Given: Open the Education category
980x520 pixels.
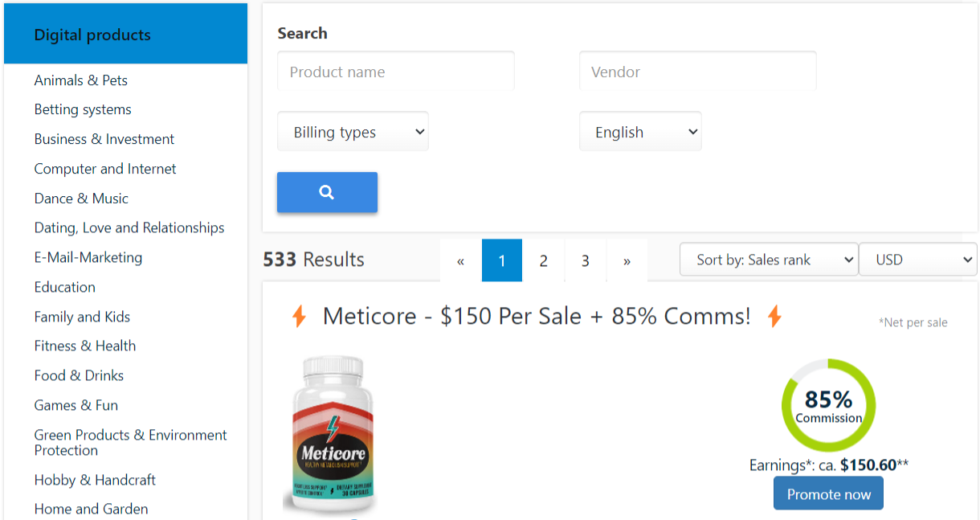Looking at the screenshot, I should [64, 287].
